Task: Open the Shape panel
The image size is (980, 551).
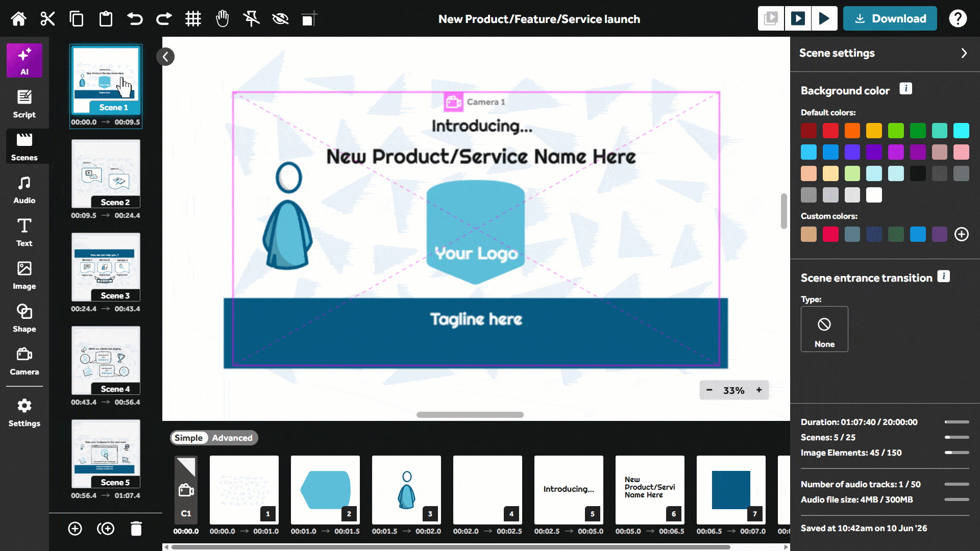Action: (x=24, y=318)
